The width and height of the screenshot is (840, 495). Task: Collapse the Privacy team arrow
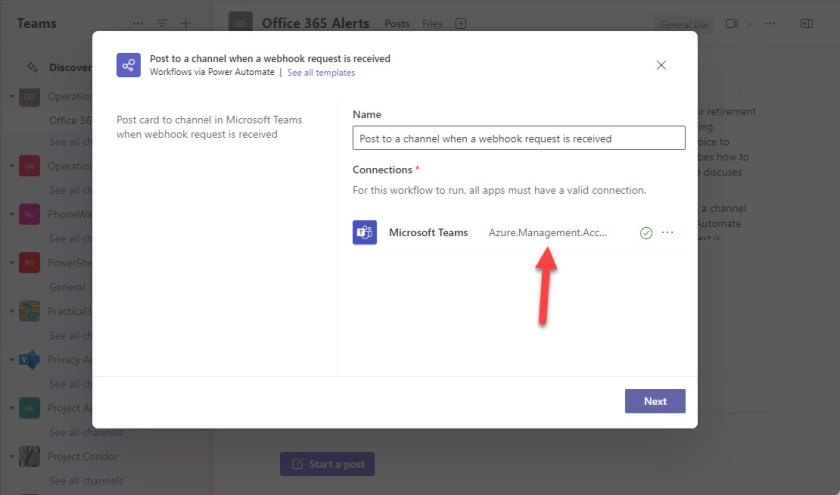coord(12,359)
